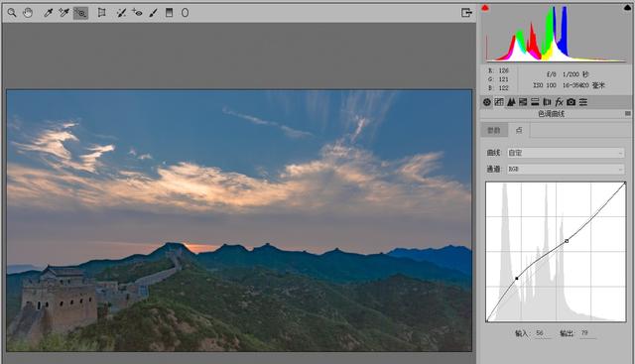The height and width of the screenshot is (364, 635).
Task: Toggle highlight clipping warning triangle
Action: click(x=627, y=8)
